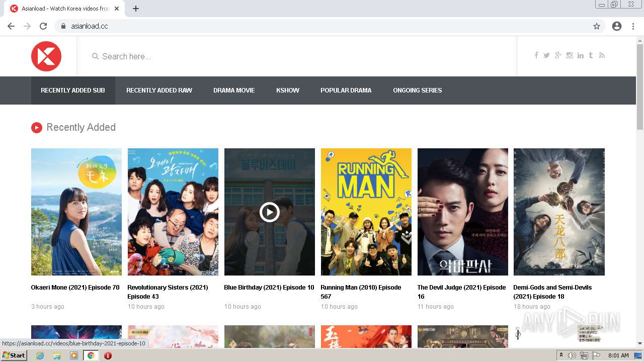Screen dimensions: 644x362
Task: Select Recently Added Raw tab
Action: (159, 90)
